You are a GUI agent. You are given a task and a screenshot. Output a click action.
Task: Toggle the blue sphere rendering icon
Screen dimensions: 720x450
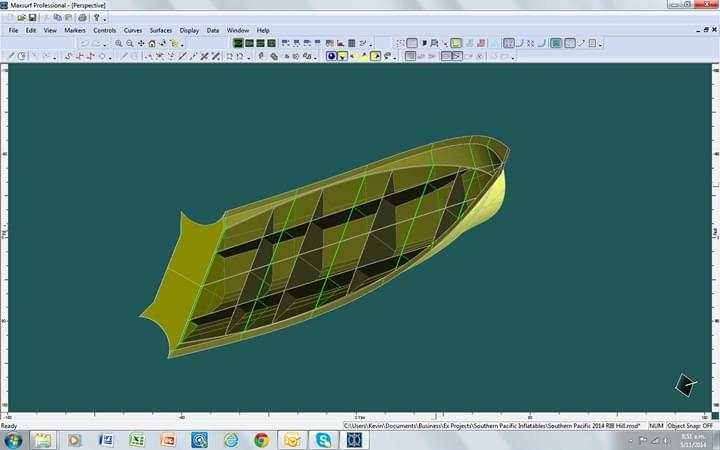point(331,56)
